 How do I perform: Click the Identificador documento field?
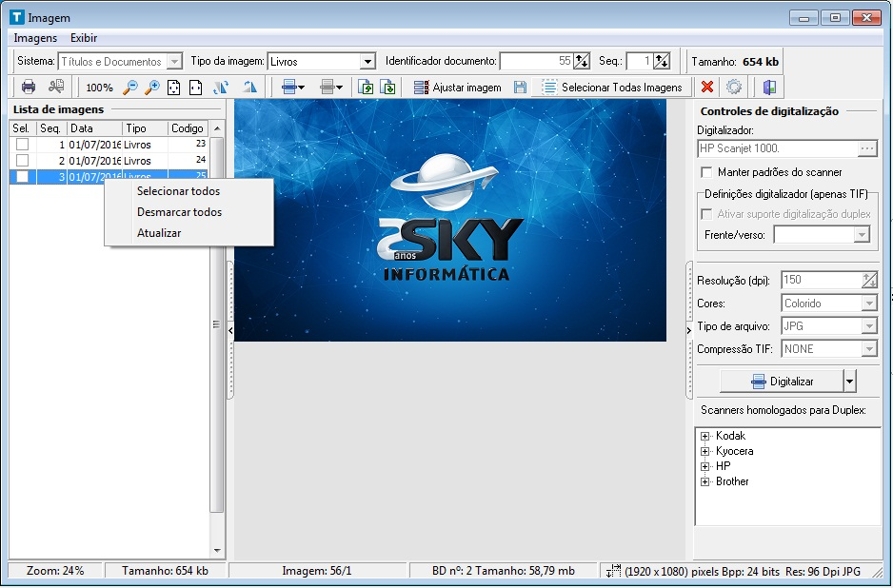[x=536, y=61]
